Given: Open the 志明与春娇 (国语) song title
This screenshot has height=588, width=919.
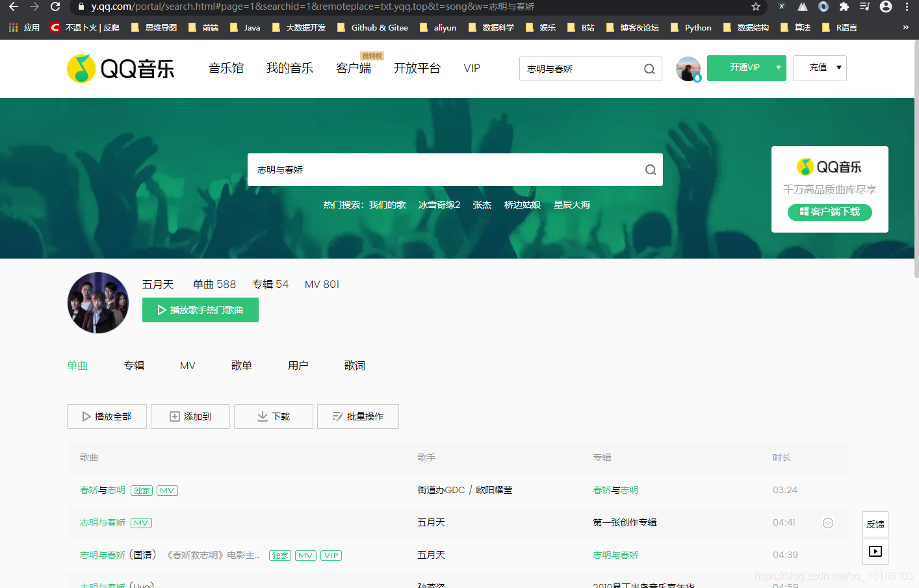Looking at the screenshot, I should (118, 555).
